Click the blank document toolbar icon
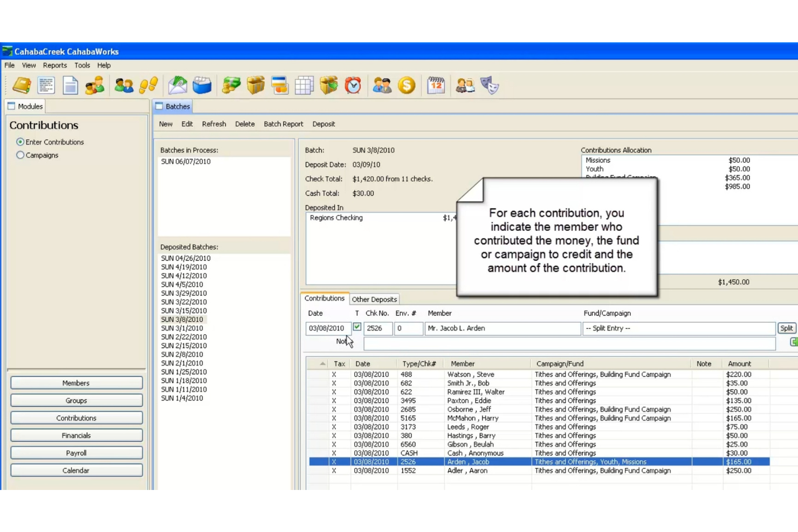The height and width of the screenshot is (532, 798). click(71, 85)
